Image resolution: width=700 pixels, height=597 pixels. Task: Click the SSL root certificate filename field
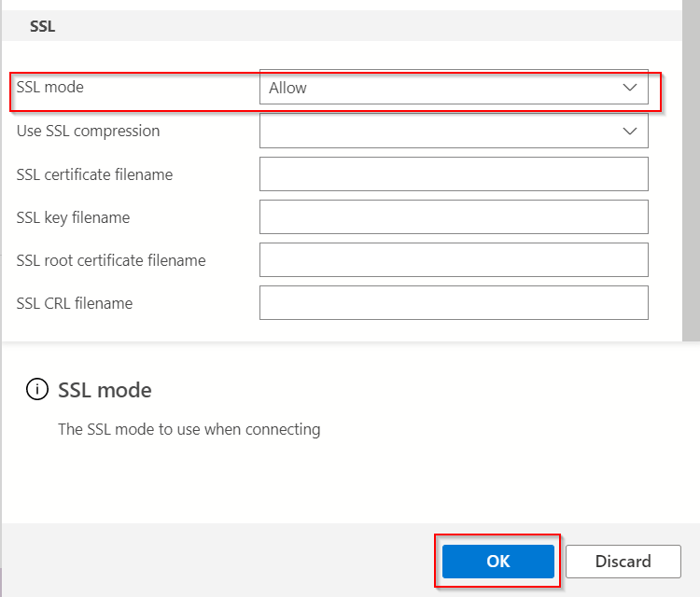[454, 260]
